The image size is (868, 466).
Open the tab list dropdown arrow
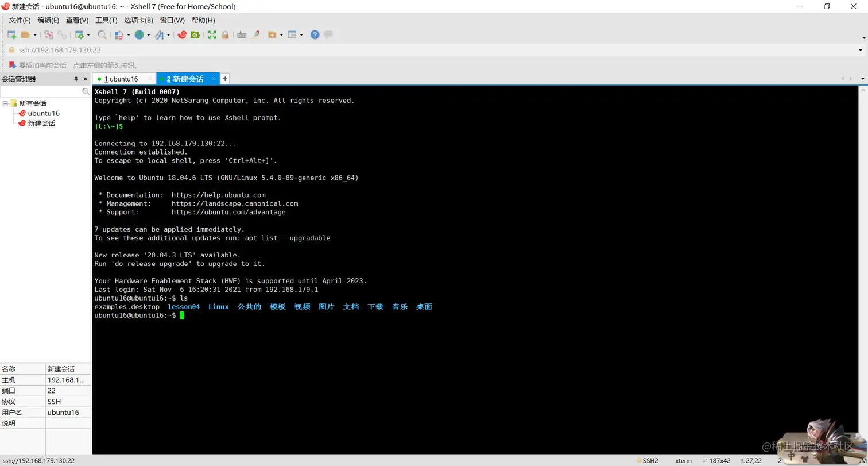tap(862, 78)
